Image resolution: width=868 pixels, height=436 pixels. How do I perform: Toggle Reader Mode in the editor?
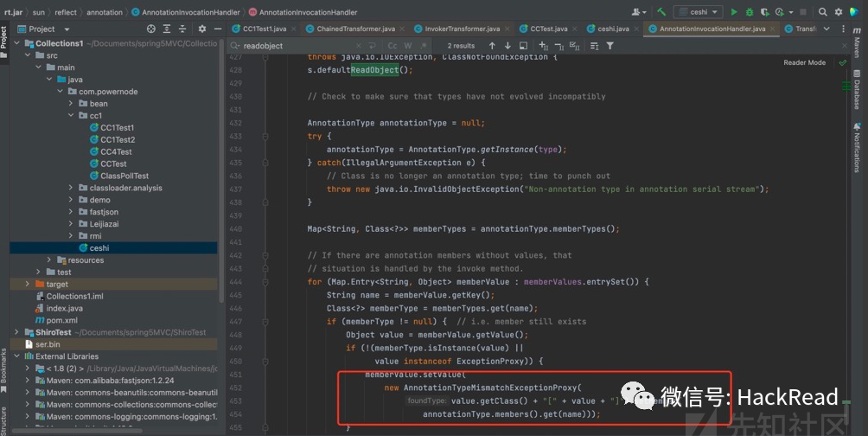[804, 62]
